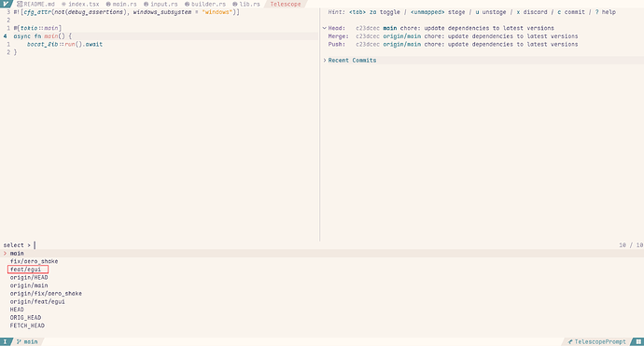644x346 pixels.
Task: Collapse the Head section chevron
Action: tap(325, 28)
